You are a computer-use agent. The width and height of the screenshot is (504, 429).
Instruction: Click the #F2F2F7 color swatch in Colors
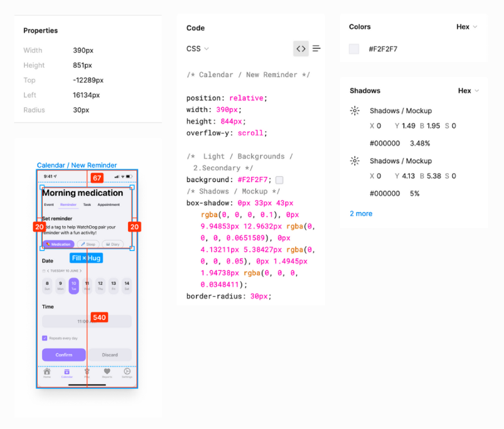pyautogui.click(x=354, y=49)
